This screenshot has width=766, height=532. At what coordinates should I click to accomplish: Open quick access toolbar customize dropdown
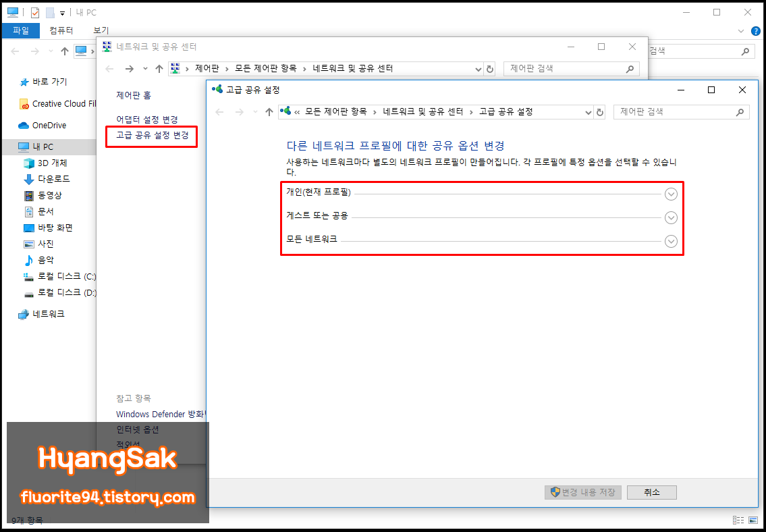click(63, 14)
